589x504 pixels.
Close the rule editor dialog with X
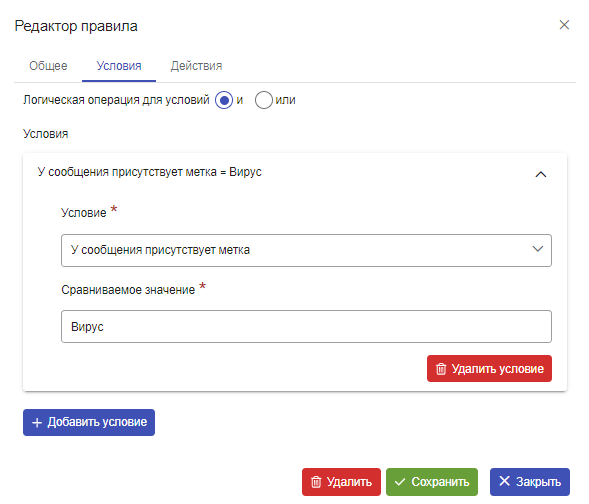click(x=564, y=25)
